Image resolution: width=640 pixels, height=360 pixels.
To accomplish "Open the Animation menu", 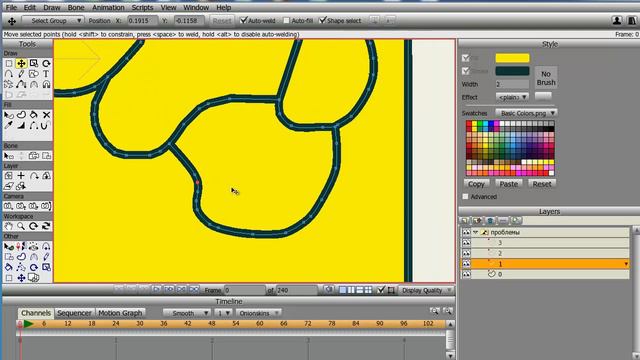I will point(108,7).
